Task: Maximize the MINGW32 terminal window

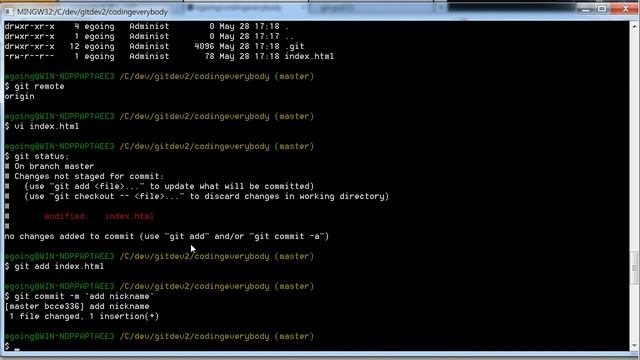Action: (x=602, y=9)
